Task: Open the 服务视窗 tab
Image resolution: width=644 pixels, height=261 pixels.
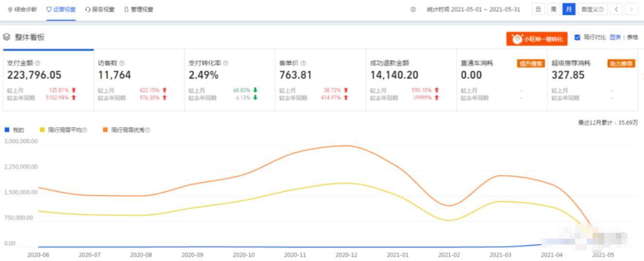Action: tap(100, 9)
